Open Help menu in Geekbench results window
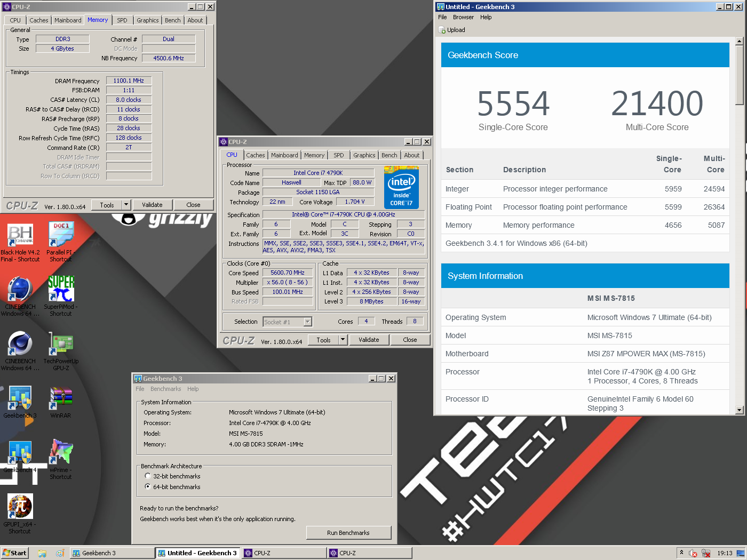This screenshot has height=560, width=747. pos(486,17)
